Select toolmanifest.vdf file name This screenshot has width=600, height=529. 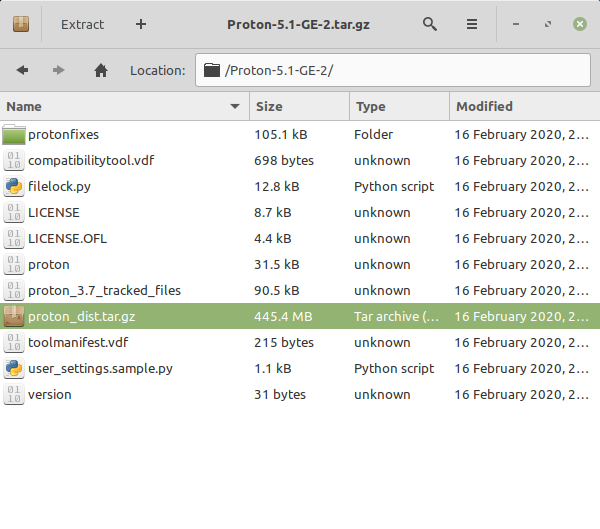[x=78, y=342]
